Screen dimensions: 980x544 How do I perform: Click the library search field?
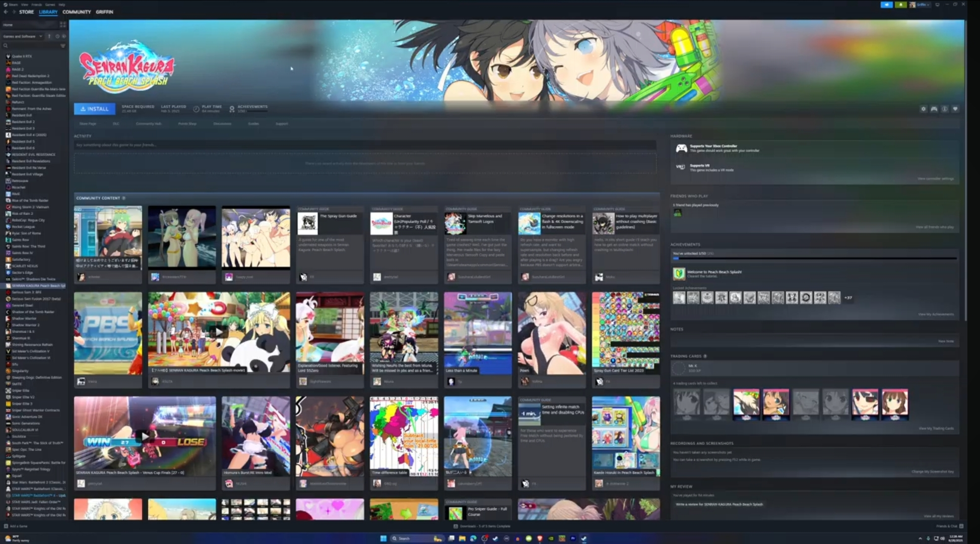tap(30, 46)
